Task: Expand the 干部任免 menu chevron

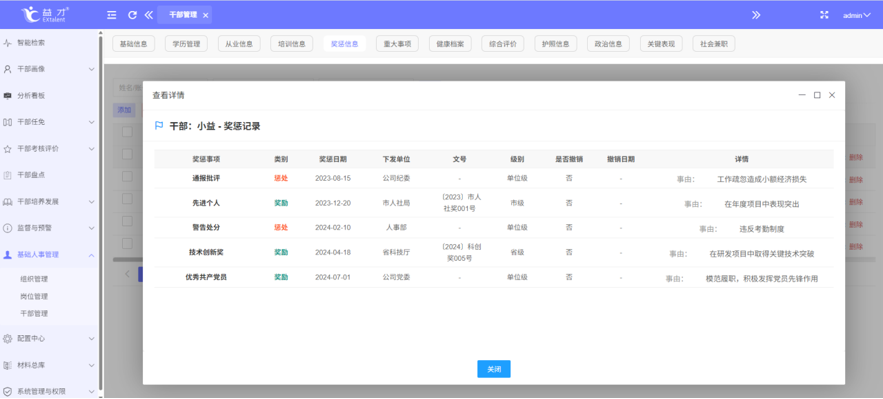Action: tap(91, 122)
